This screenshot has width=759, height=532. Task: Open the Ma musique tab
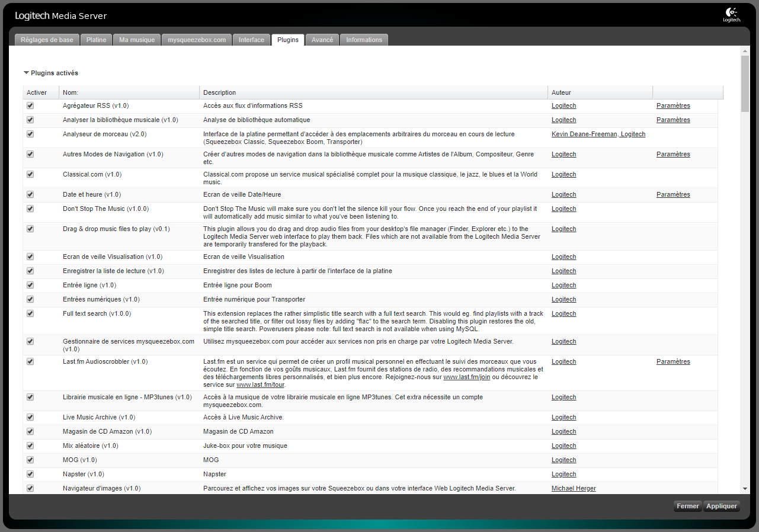(137, 40)
